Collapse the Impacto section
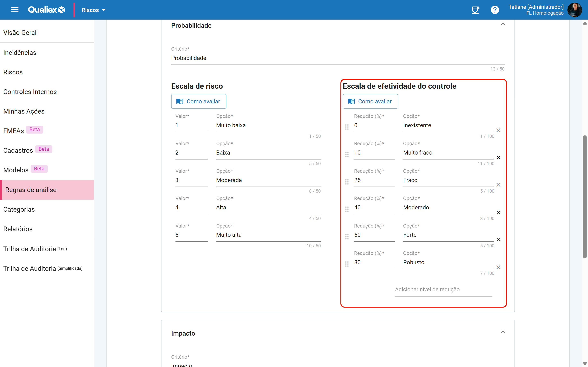 click(x=503, y=332)
